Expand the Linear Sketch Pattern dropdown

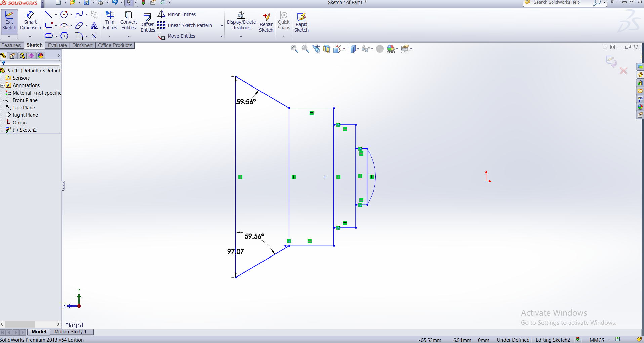[222, 26]
